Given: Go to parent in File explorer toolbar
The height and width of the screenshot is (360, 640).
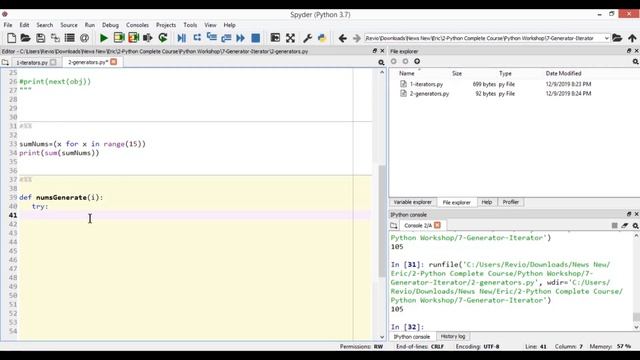Looking at the screenshot, I should pos(417,61).
